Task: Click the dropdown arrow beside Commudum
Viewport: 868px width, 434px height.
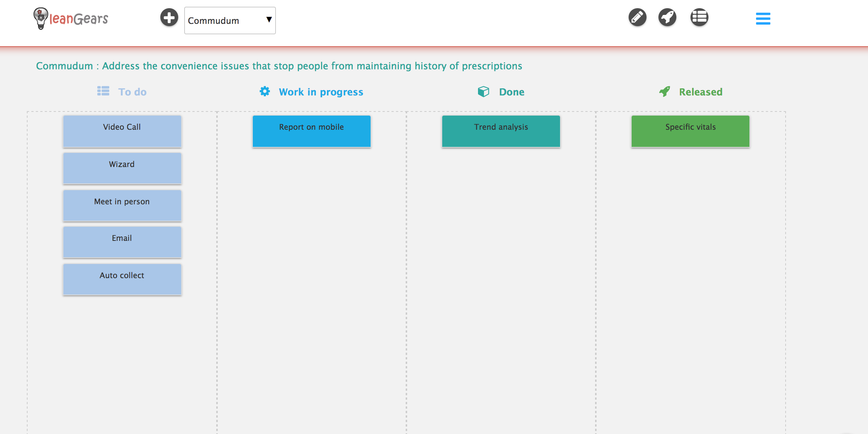Action: click(x=269, y=20)
